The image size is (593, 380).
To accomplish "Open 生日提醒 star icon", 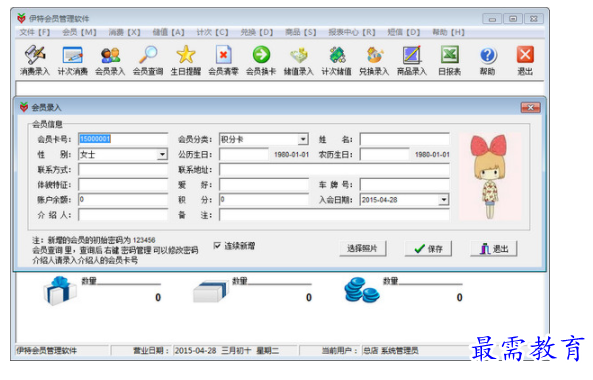I will click(186, 60).
